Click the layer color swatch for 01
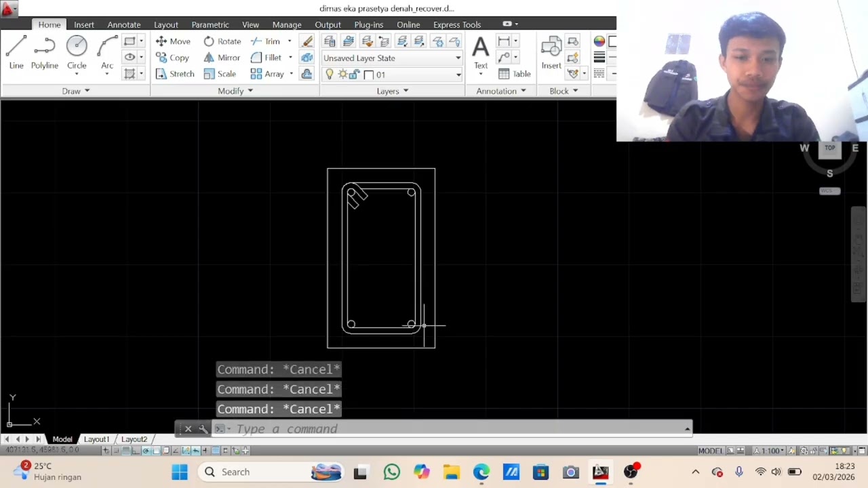868x488 pixels. 369,75
